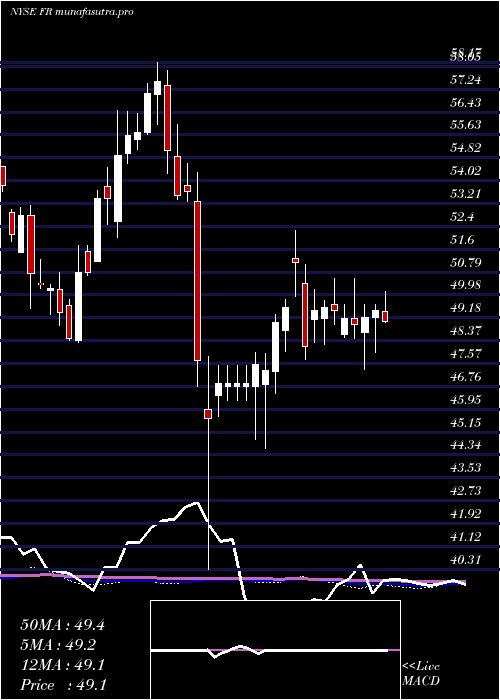Click the 51.6 price axis label
Image resolution: width=500 pixels, height=700 pixels.
(x=464, y=240)
